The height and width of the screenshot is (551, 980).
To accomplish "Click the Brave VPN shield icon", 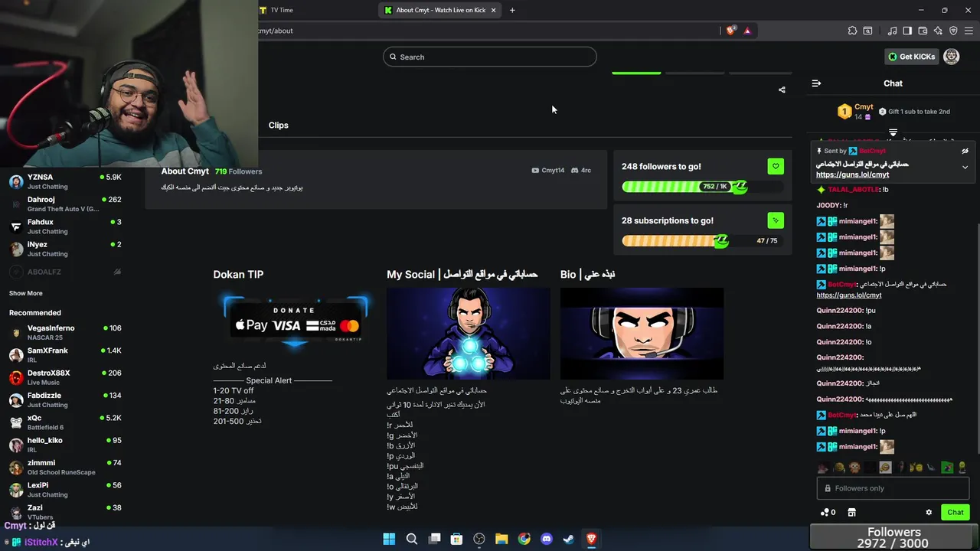I will [953, 31].
